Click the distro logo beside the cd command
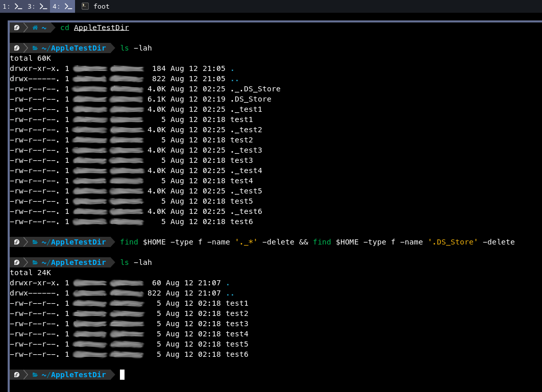This screenshot has width=542, height=392. [17, 28]
